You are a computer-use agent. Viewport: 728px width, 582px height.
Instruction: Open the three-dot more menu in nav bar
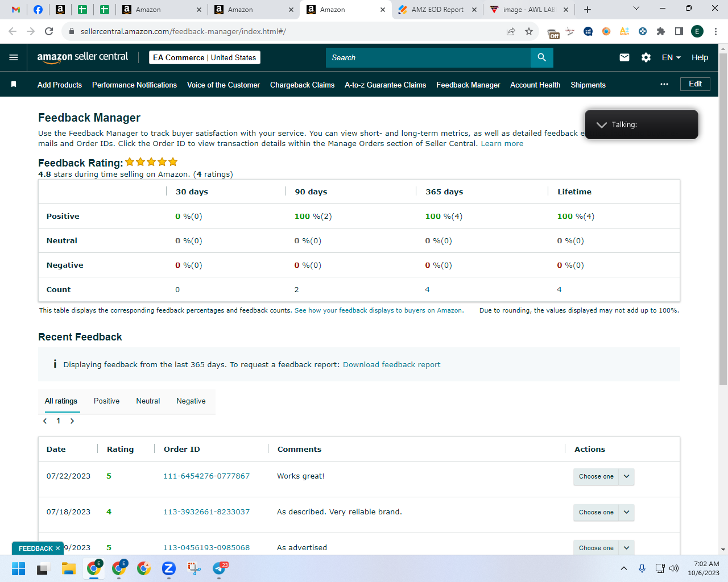click(x=664, y=84)
